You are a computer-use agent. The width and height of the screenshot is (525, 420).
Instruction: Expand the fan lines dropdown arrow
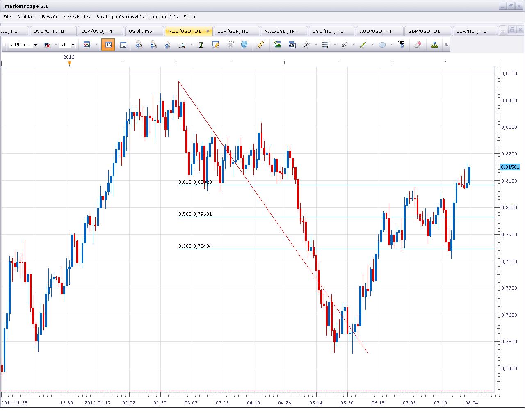tap(354, 45)
